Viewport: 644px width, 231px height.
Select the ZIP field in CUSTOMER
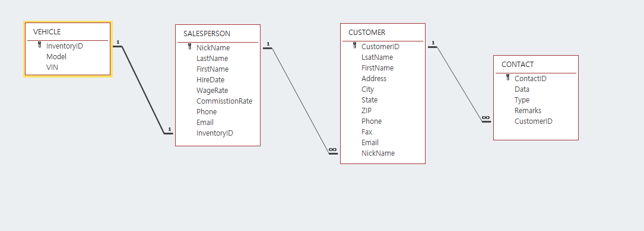(x=366, y=111)
